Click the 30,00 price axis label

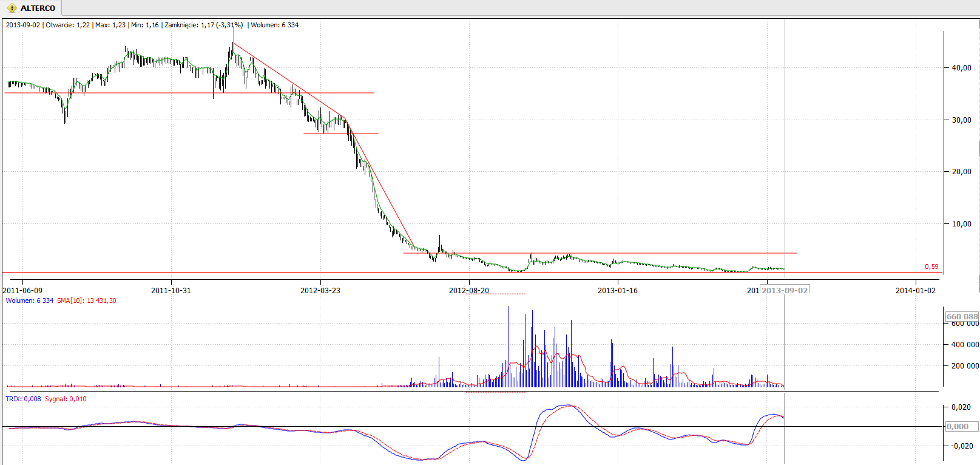coord(961,120)
